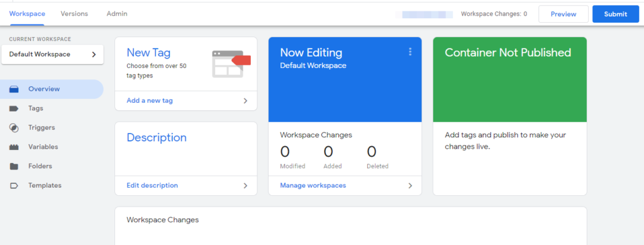Click the Modified count zero

point(285,152)
